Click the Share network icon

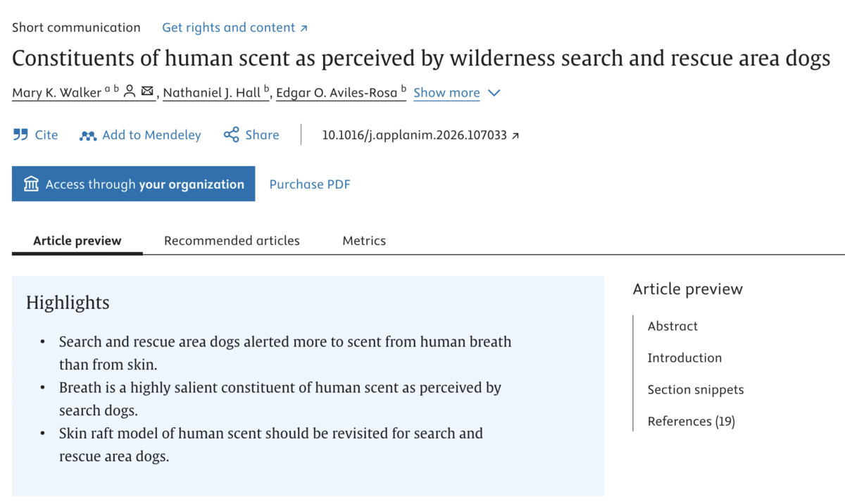click(x=231, y=134)
